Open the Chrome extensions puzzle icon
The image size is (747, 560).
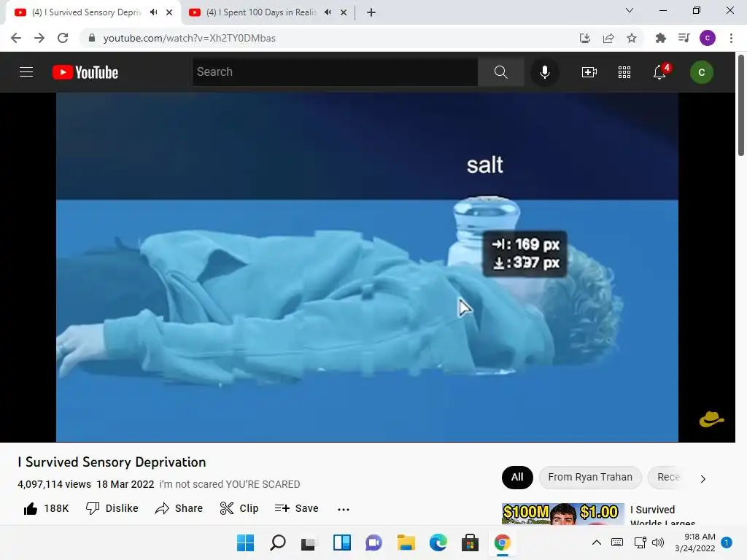click(661, 38)
